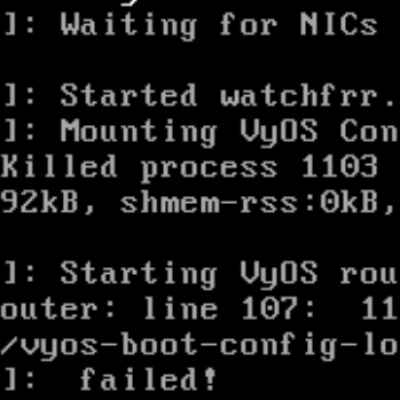Click the 'Starting VyOS rou' line
The width and height of the screenshot is (400, 400).
point(199,275)
